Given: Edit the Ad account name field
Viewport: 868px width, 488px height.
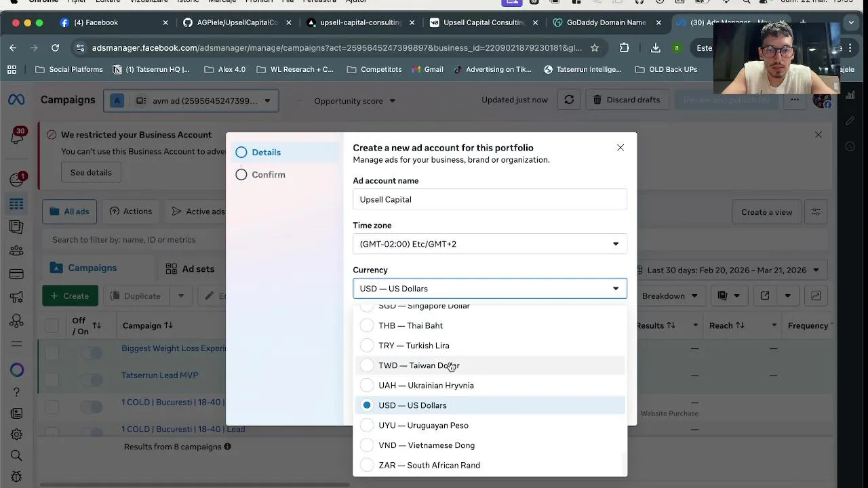Looking at the screenshot, I should (490, 199).
